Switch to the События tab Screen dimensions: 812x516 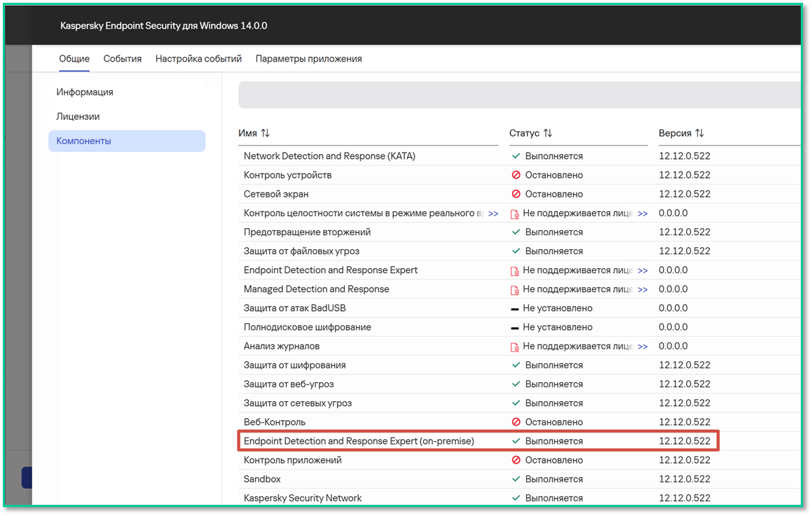[x=122, y=59]
